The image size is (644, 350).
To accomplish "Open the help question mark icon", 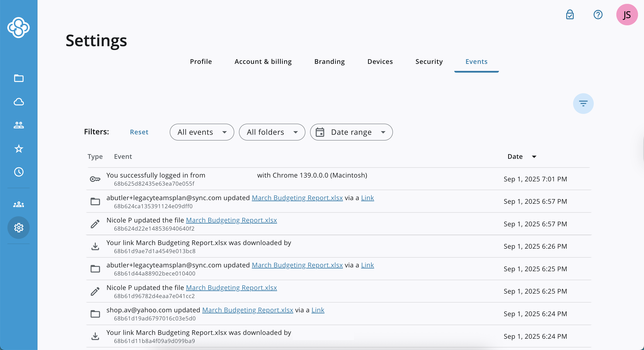I will click(598, 14).
